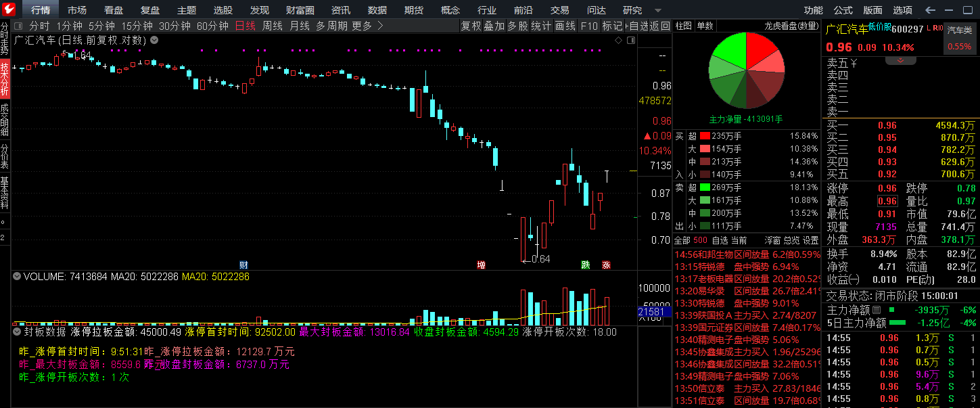Click the back arrow icon in title bar
This screenshot has height=408, width=980.
coord(930,10)
